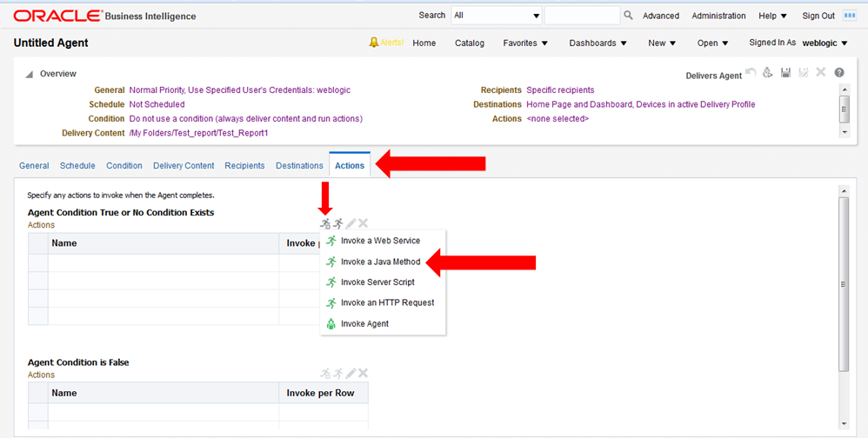Click the Alerts bell icon

[374, 43]
